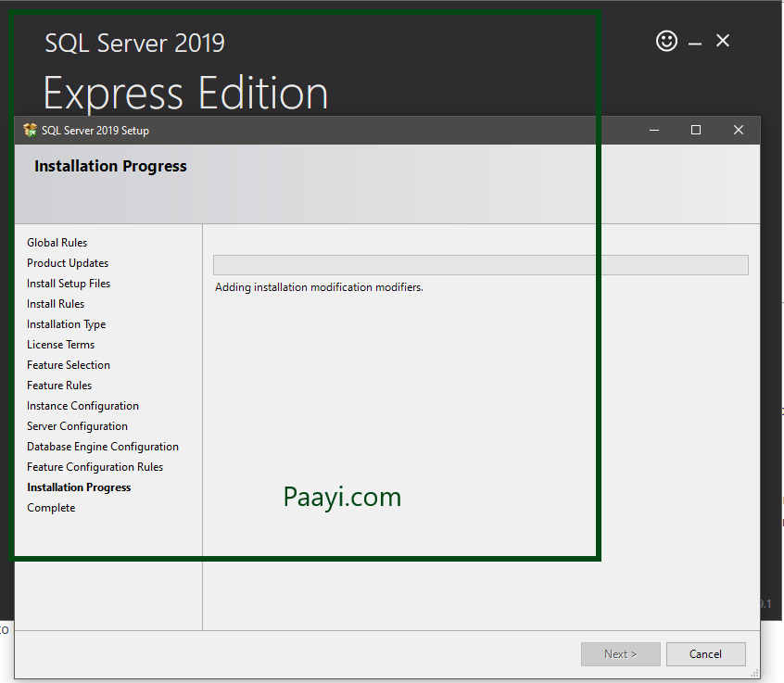The height and width of the screenshot is (683, 784).
Task: Close the SQL Server 2019 Setup dialog
Action: pyautogui.click(x=739, y=131)
